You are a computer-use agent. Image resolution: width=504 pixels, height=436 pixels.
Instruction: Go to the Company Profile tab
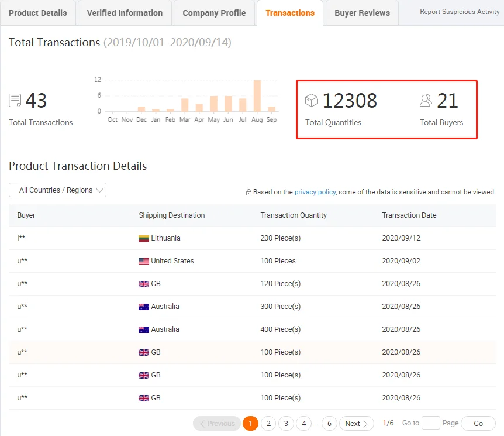(x=214, y=13)
